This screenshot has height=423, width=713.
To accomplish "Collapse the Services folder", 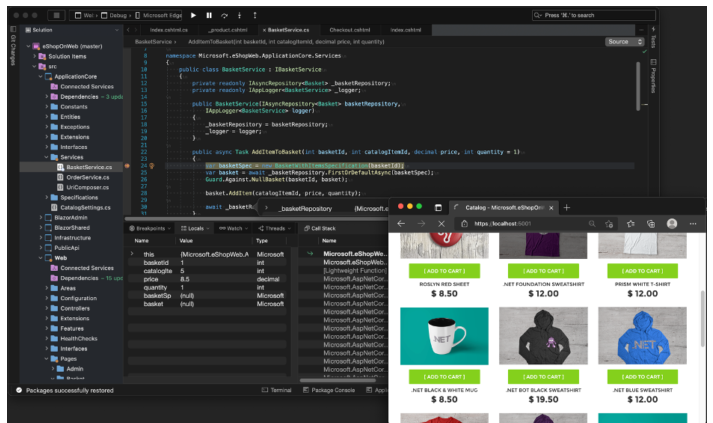I will [46, 157].
